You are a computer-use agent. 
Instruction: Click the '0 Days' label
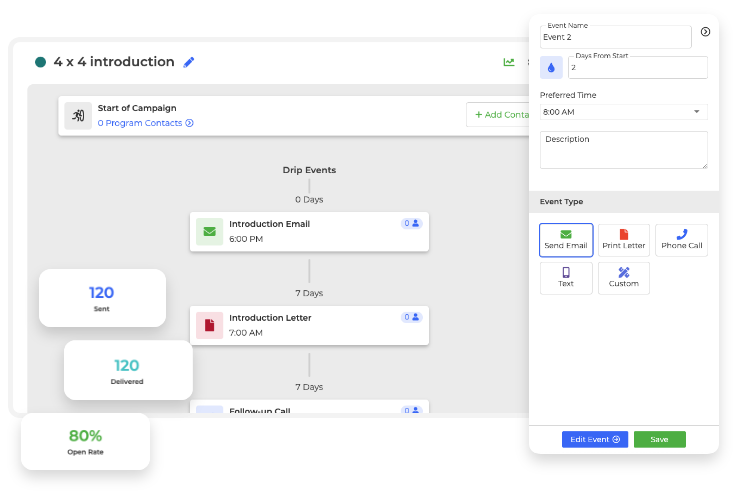coord(309,199)
